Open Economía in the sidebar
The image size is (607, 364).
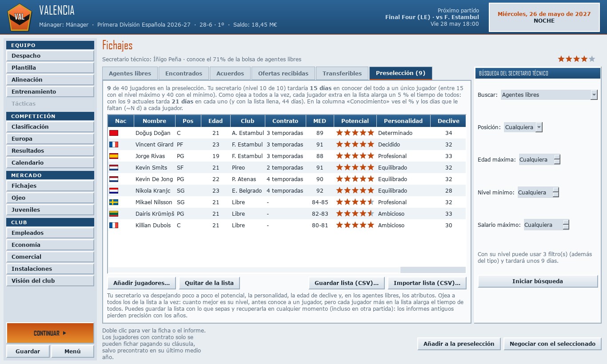pyautogui.click(x=50, y=245)
